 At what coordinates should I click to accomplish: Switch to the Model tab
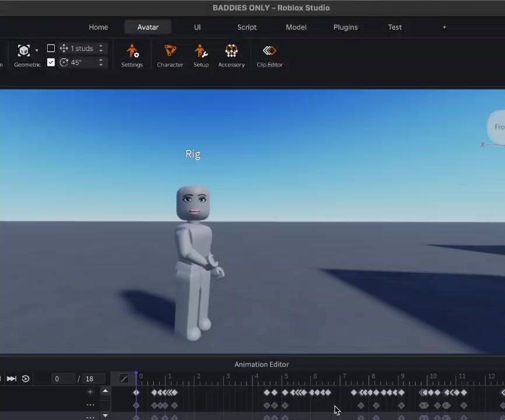(296, 27)
